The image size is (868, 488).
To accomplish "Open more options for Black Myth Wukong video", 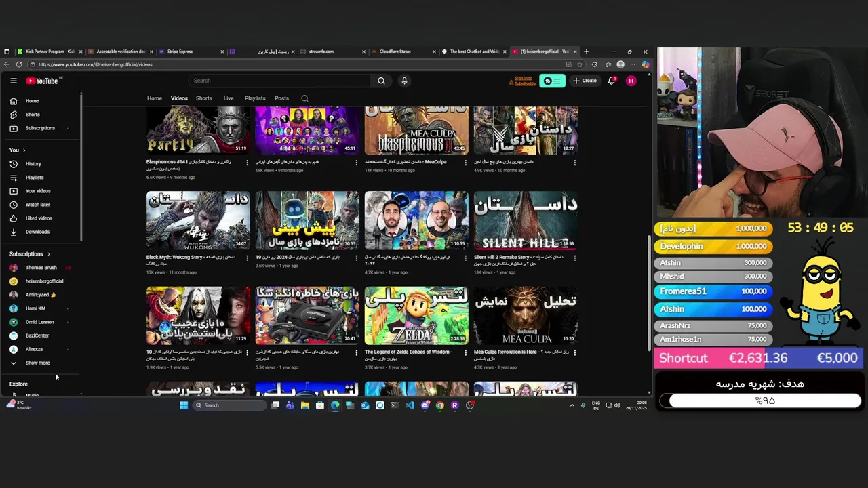I will point(247,258).
